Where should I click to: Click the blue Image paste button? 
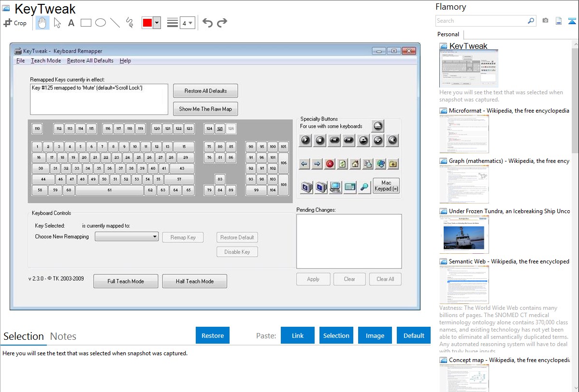375,335
